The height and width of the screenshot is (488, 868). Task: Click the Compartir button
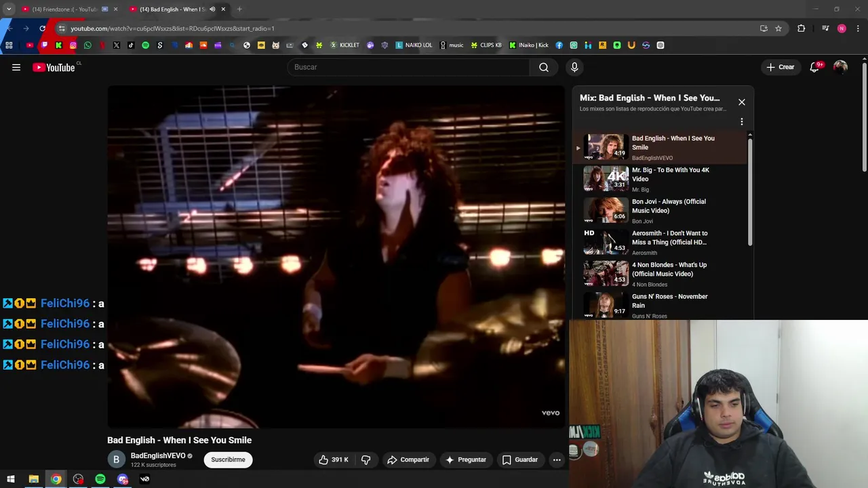pyautogui.click(x=408, y=460)
